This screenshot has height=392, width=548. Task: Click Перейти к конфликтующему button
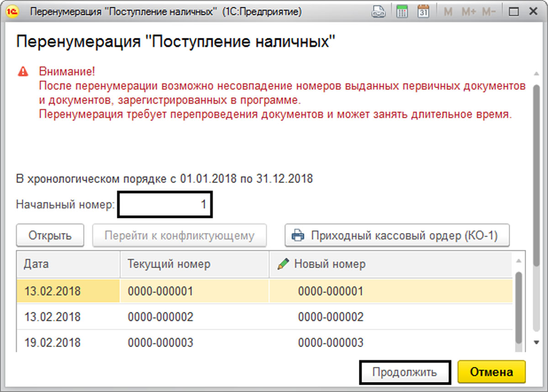pyautogui.click(x=179, y=236)
